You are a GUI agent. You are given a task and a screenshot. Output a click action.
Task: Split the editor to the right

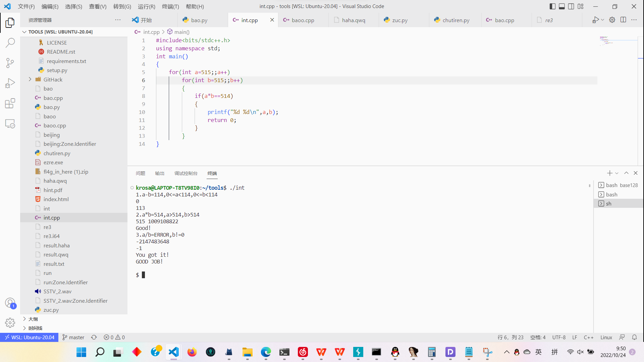(x=623, y=20)
